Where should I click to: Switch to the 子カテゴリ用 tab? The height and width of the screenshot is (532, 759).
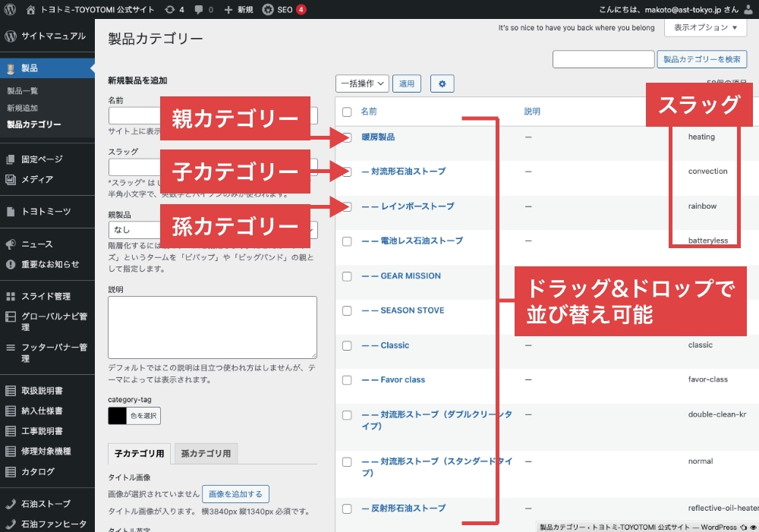140,454
